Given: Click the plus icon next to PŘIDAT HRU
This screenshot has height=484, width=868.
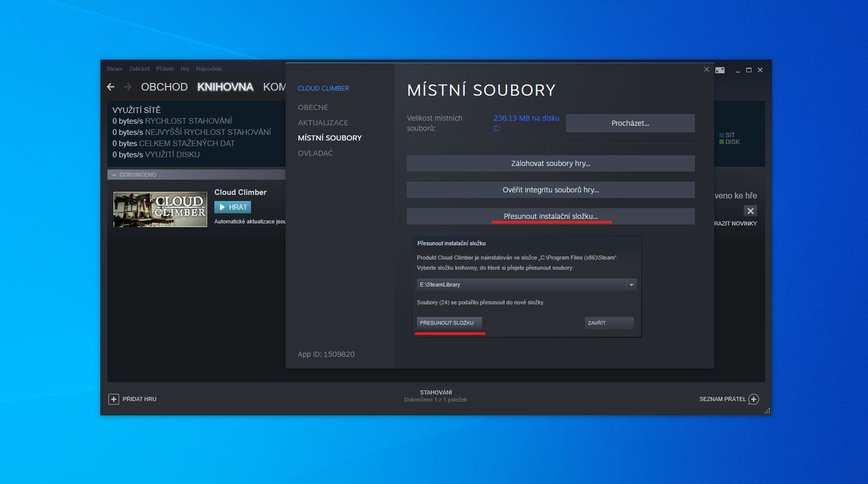Looking at the screenshot, I should (x=114, y=399).
